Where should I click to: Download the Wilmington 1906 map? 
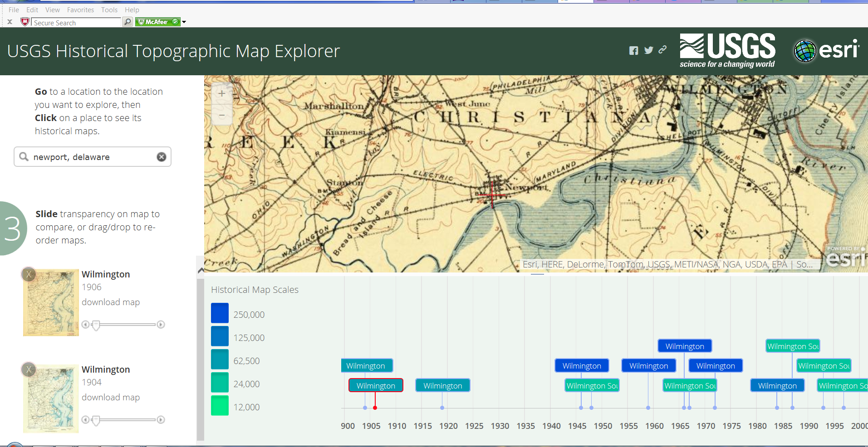[110, 302]
